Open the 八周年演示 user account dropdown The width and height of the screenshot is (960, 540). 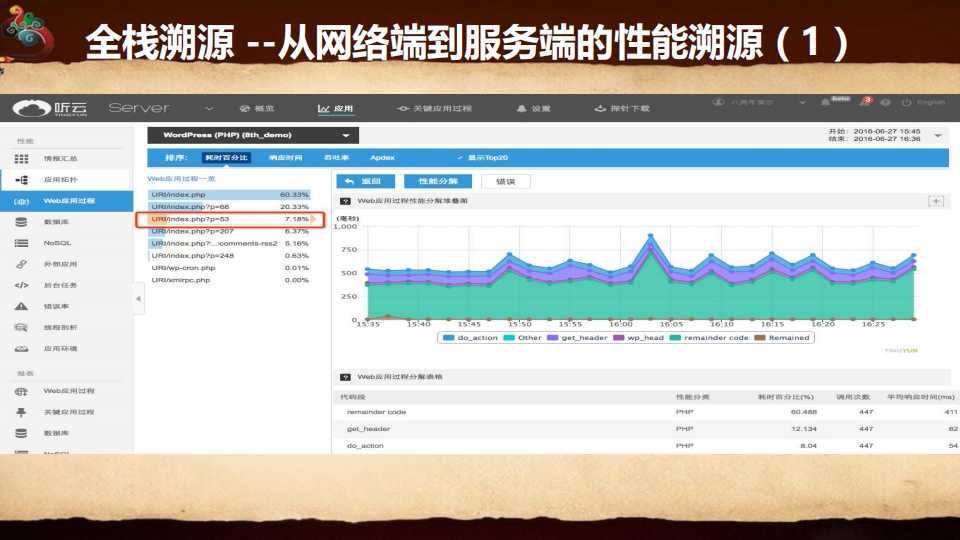tap(759, 102)
